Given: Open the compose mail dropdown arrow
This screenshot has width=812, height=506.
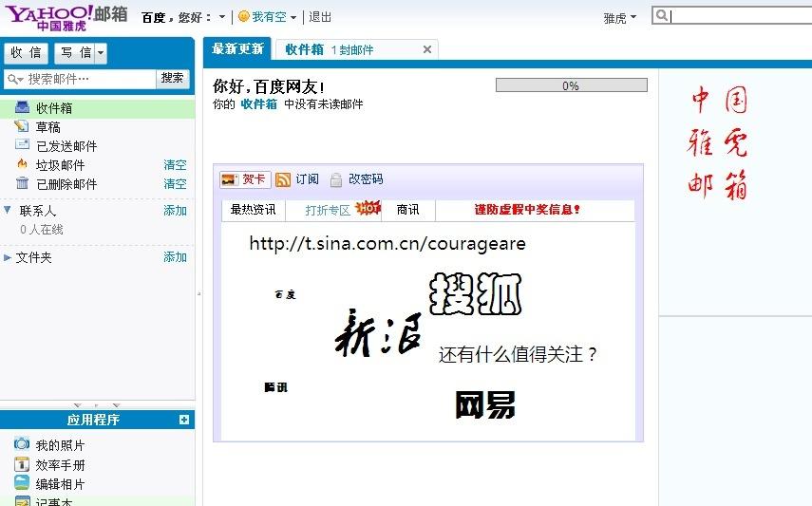Looking at the screenshot, I should coord(101,52).
